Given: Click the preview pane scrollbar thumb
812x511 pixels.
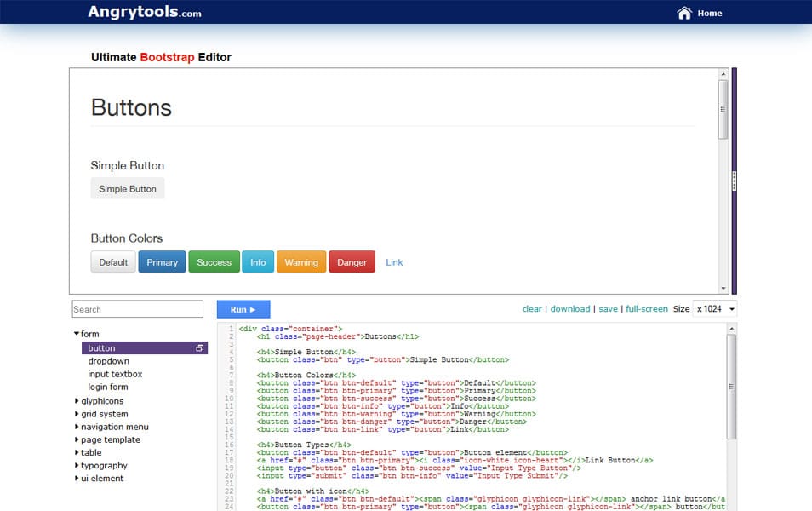Looking at the screenshot, I should pos(723,109).
